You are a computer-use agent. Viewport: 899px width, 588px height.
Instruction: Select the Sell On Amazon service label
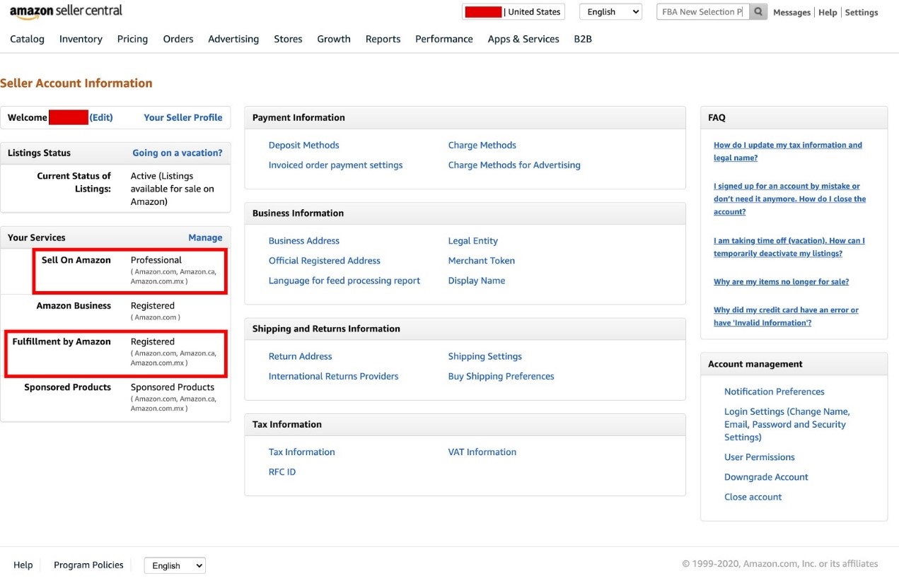click(76, 260)
